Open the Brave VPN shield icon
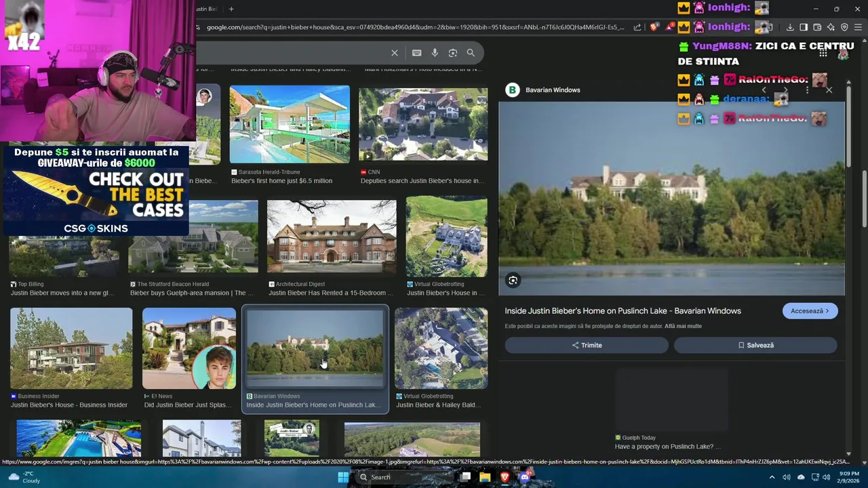 point(844,27)
